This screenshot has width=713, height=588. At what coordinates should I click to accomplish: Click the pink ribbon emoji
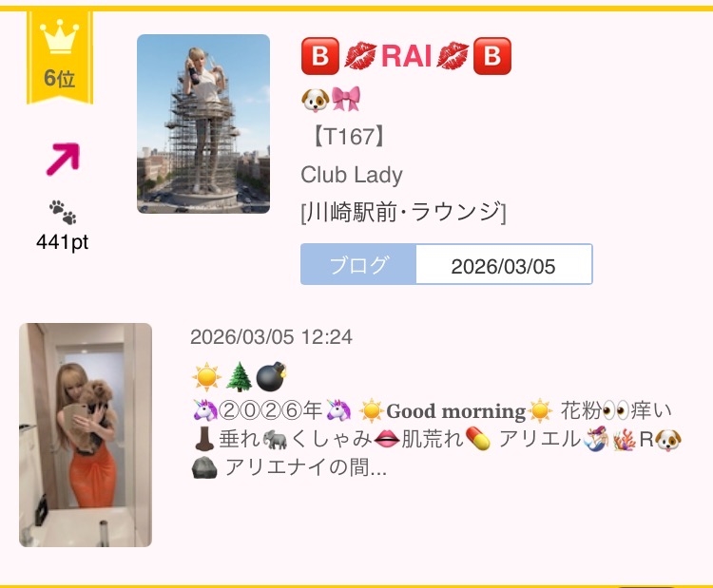tap(346, 99)
